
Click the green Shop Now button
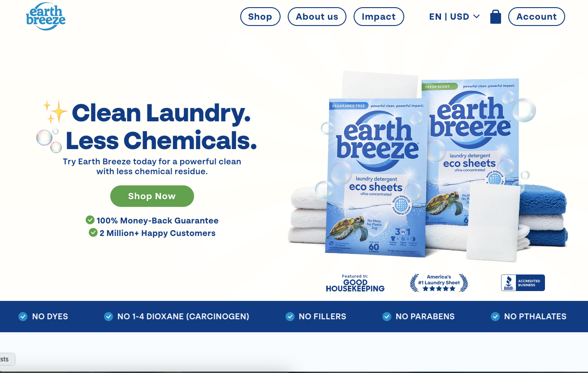(x=152, y=196)
